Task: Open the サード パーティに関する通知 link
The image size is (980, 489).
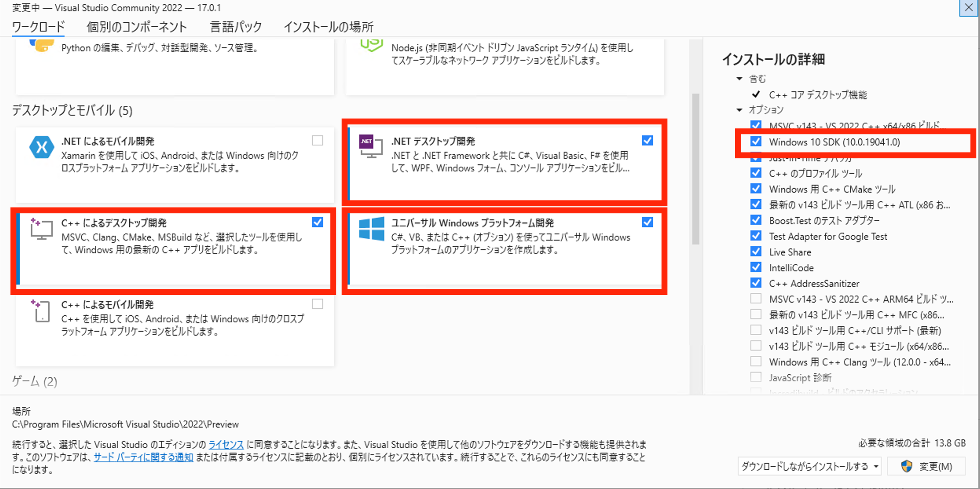Action: pyautogui.click(x=143, y=457)
